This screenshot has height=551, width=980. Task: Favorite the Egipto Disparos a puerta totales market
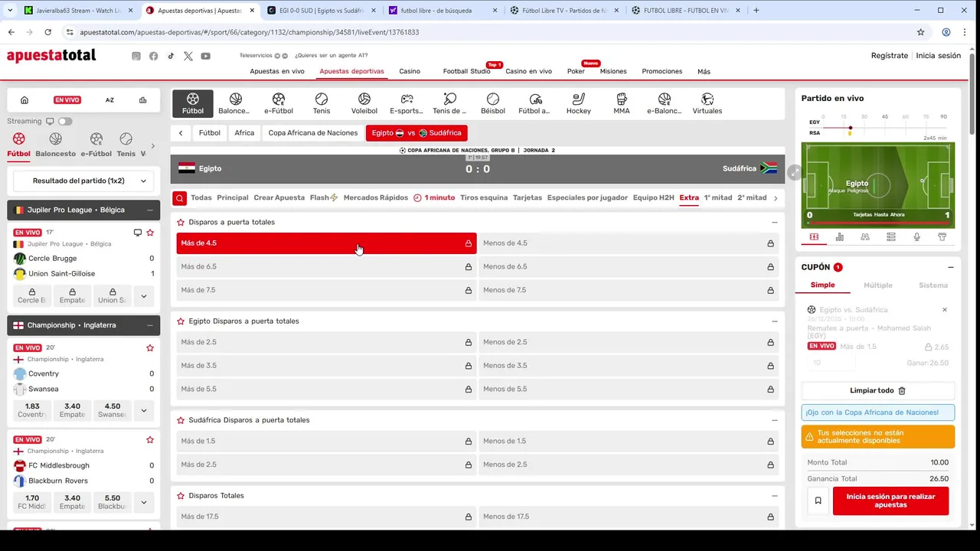point(181,321)
